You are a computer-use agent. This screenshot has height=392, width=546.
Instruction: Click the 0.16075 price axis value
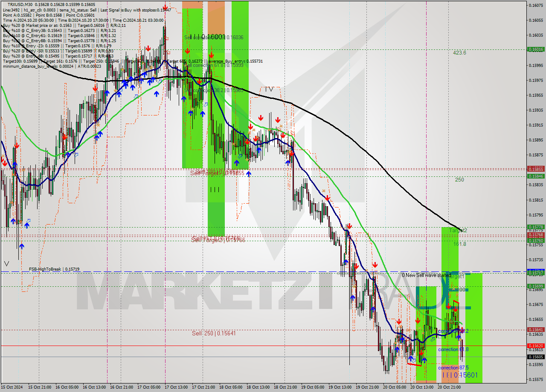pos(536,5)
